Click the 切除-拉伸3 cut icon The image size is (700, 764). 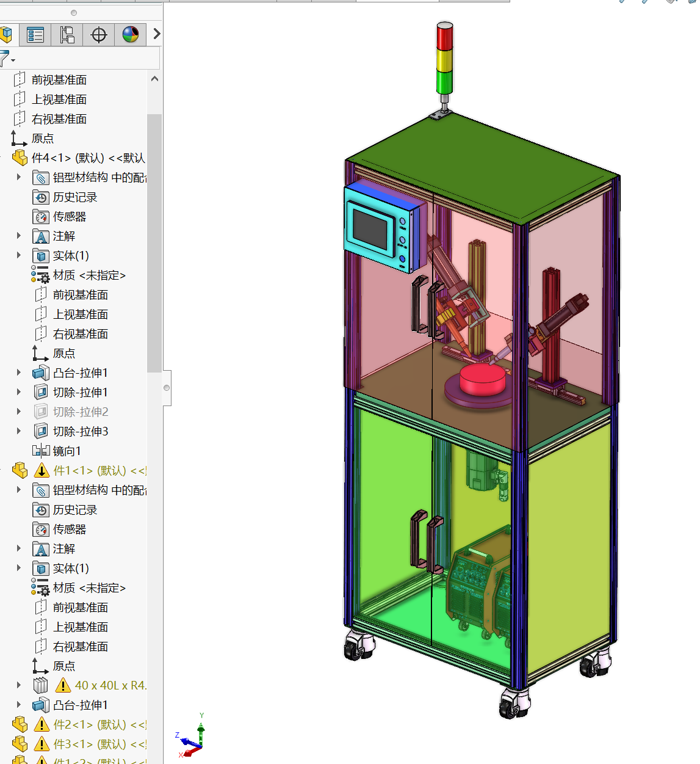tap(41, 432)
